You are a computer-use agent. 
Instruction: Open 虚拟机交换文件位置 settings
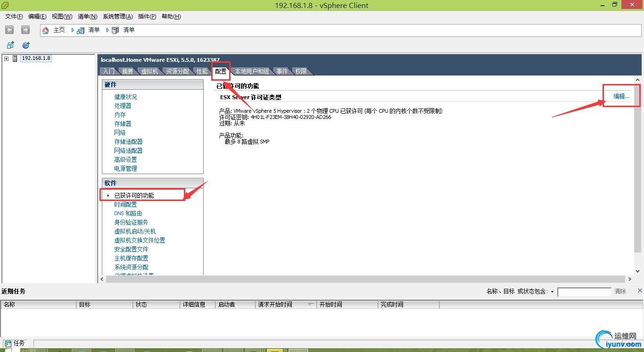click(x=140, y=240)
